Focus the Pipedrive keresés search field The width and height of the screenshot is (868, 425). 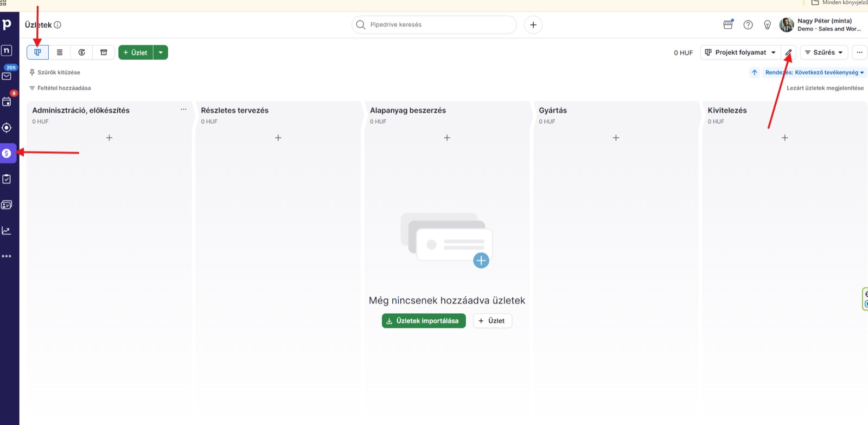(434, 24)
